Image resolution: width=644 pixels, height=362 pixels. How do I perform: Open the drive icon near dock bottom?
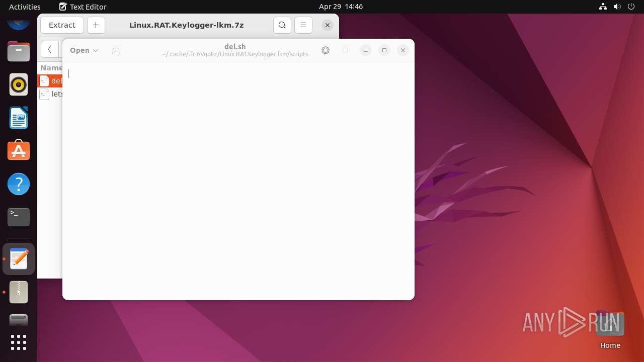[x=19, y=320]
